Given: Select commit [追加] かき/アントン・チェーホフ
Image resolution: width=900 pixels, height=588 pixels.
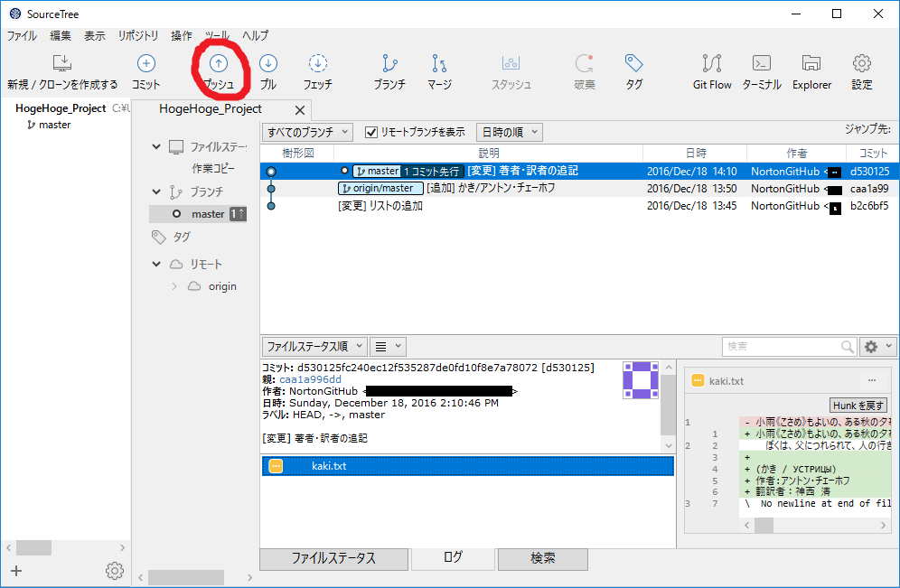Looking at the screenshot, I should 579,188.
